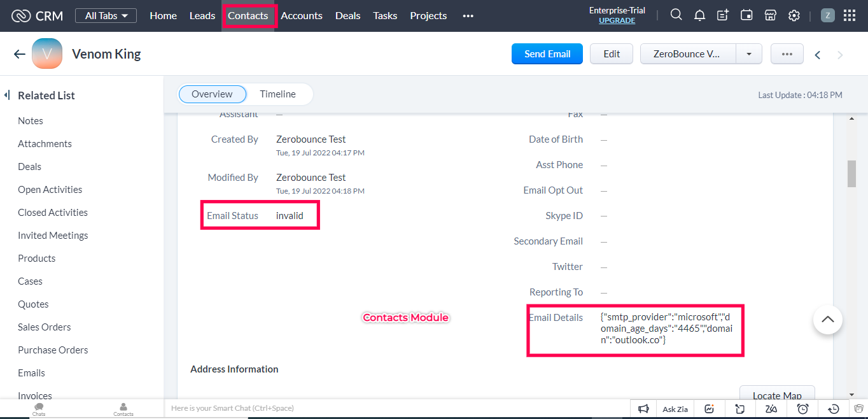Open Open Activities related list
This screenshot has width=868, height=419.
coord(50,189)
